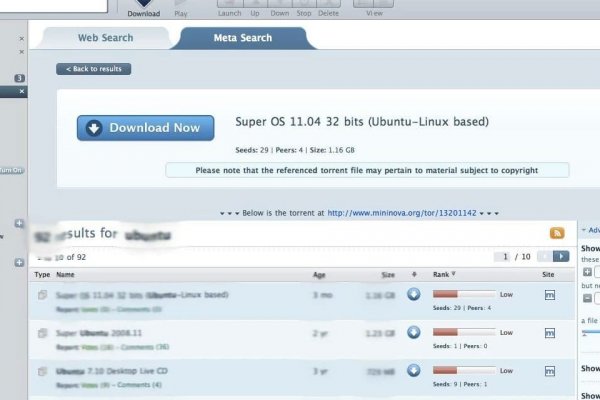
Task: Click the Download toolbar icon
Action: 143,6
